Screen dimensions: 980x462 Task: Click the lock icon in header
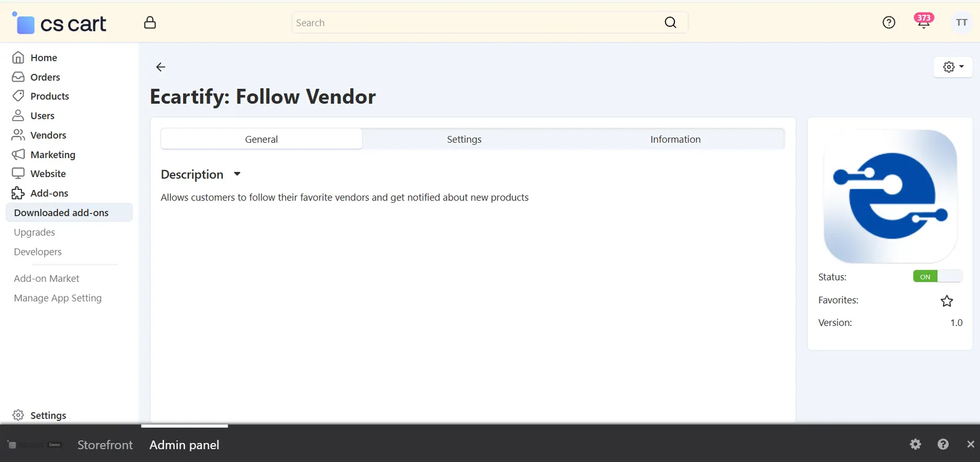[x=150, y=23]
